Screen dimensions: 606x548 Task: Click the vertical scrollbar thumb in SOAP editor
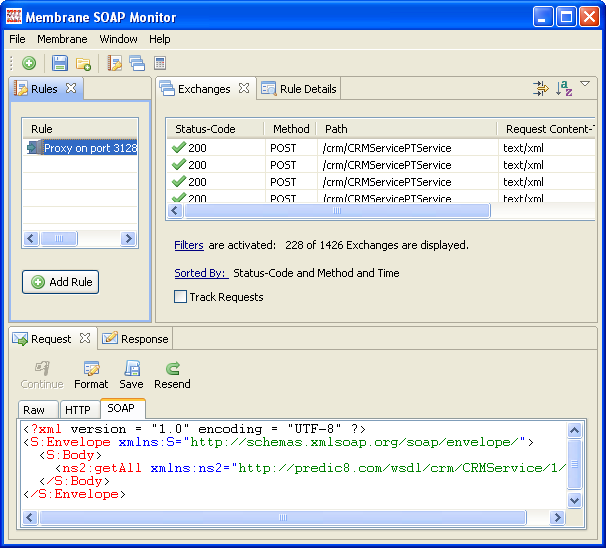pos(575,464)
